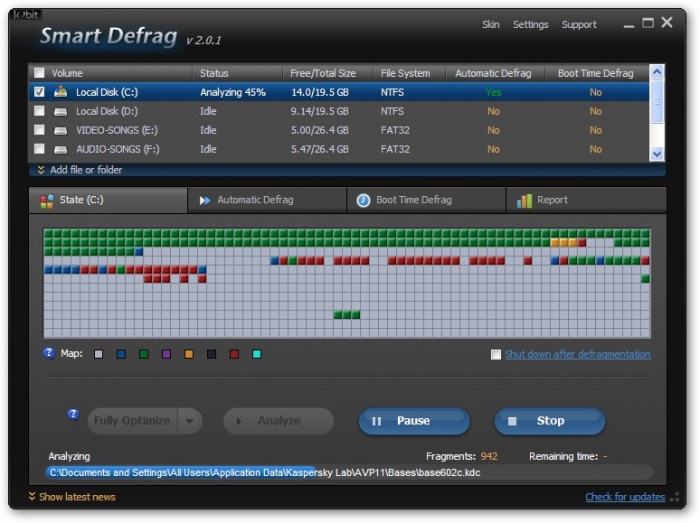This screenshot has height=523, width=700.
Task: Click the Analyzing 45% status cell
Action: pyautogui.click(x=233, y=92)
